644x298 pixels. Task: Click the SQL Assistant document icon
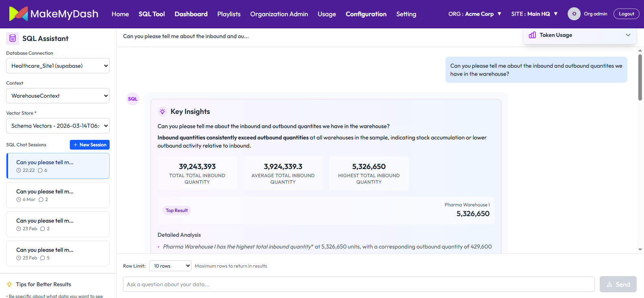click(13, 39)
